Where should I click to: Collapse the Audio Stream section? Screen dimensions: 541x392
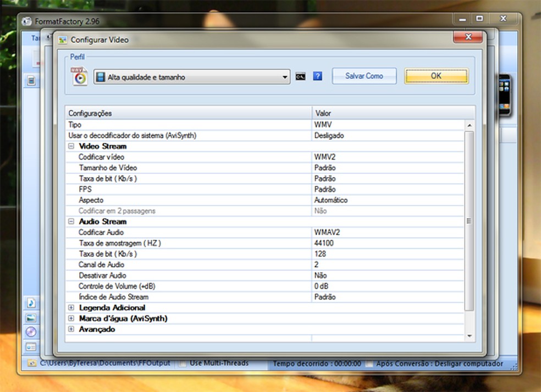coord(71,221)
